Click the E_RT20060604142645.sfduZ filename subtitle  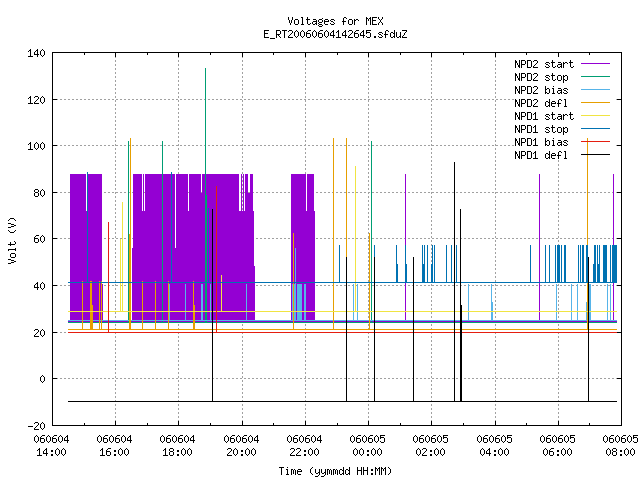pyautogui.click(x=335, y=34)
